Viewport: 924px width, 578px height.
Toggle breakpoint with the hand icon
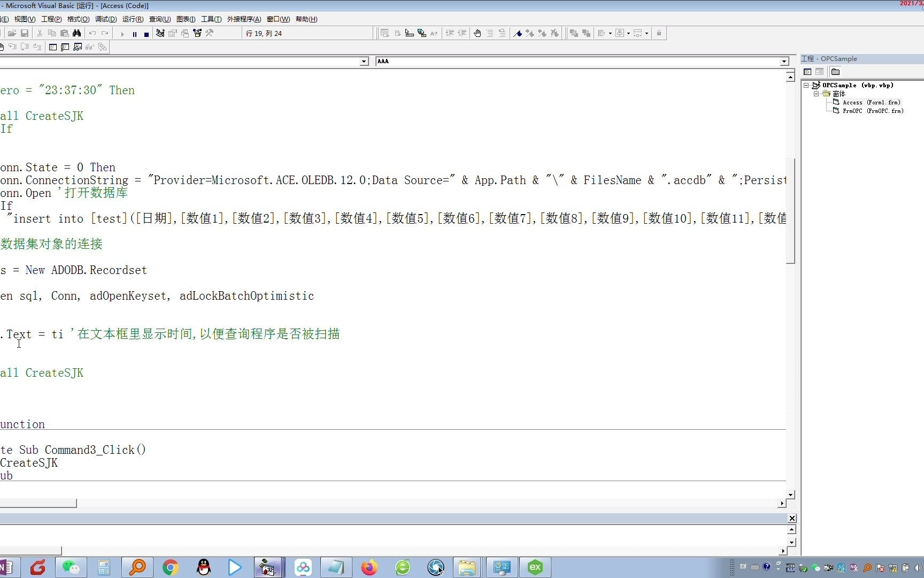(x=478, y=33)
